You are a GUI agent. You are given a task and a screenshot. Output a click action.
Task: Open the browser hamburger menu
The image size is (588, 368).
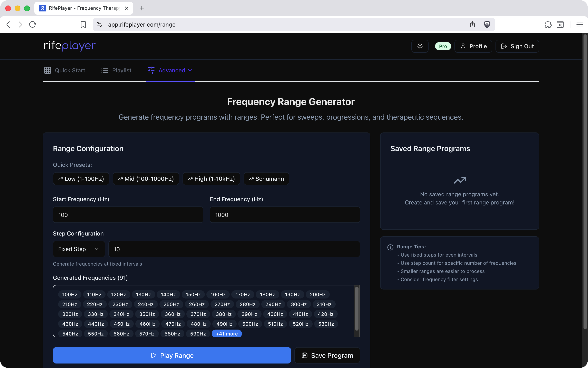(x=580, y=25)
